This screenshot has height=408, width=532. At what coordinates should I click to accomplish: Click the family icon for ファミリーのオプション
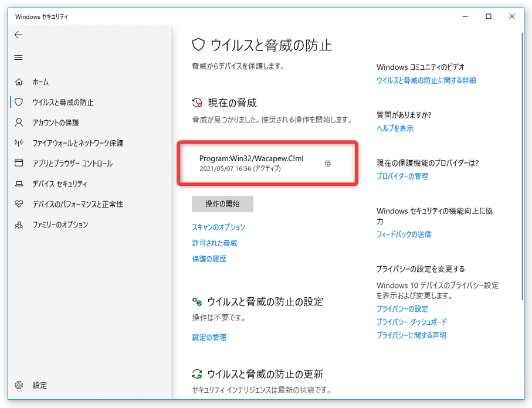19,225
